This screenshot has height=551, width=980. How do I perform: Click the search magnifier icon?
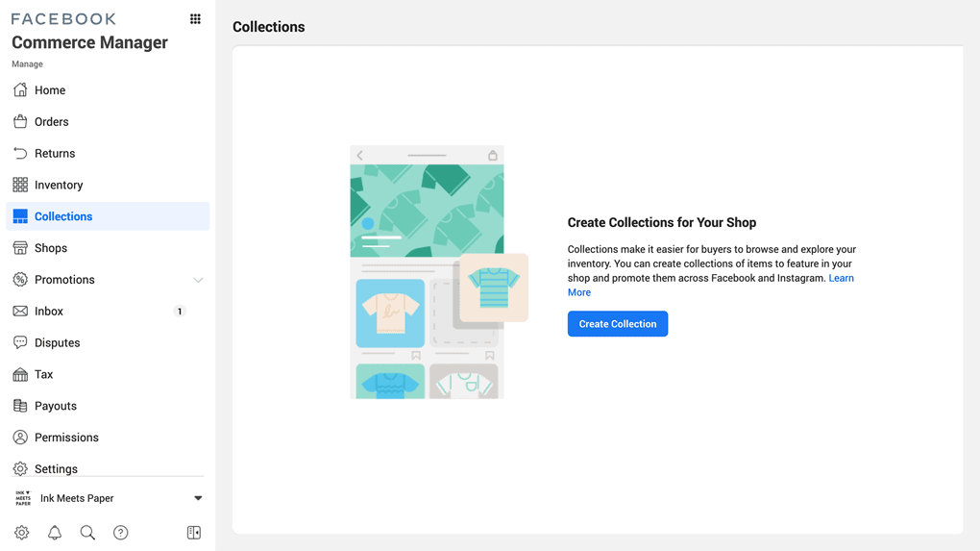87,532
